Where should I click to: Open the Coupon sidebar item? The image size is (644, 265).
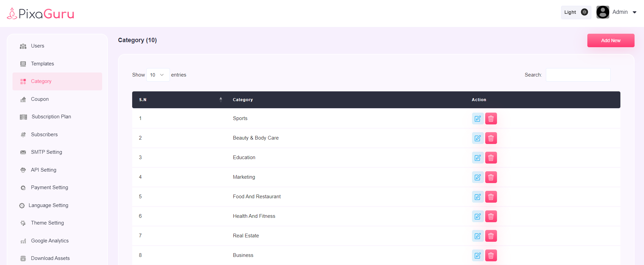57,99
